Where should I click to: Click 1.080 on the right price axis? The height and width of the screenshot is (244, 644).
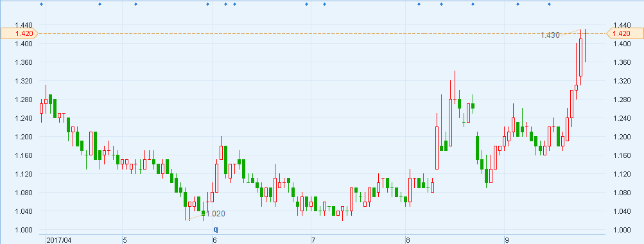coord(621,193)
